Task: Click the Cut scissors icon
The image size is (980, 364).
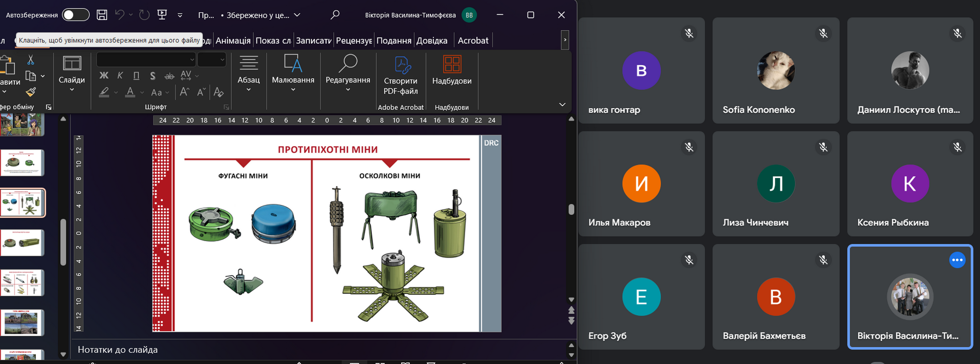Action: [30, 60]
